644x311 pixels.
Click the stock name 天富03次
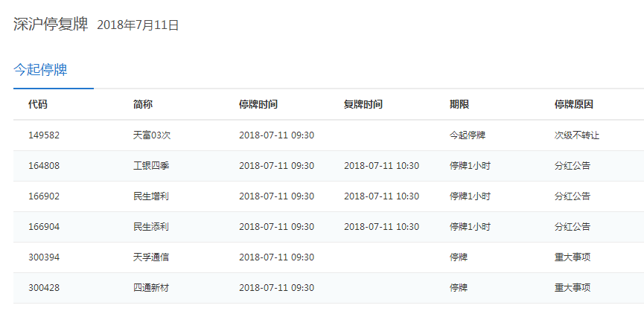151,135
